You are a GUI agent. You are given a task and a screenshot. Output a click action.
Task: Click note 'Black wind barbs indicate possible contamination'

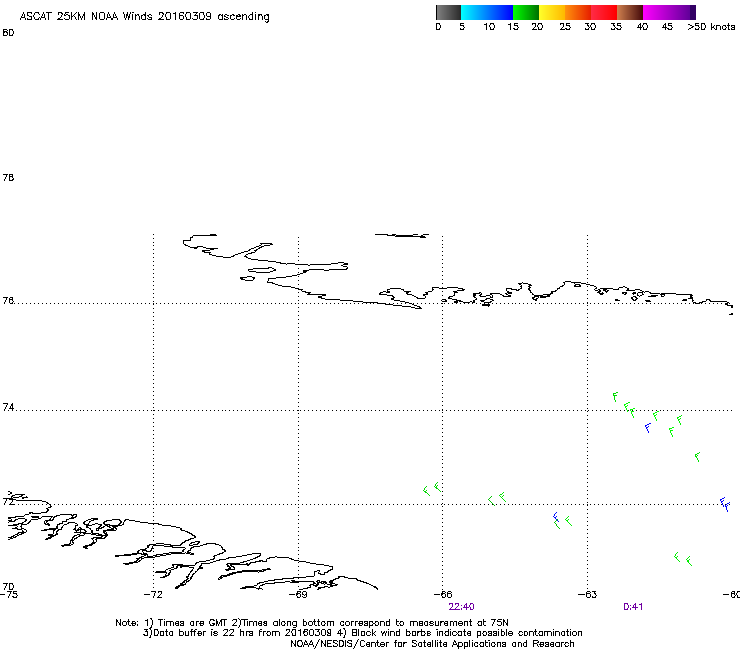click(467, 633)
